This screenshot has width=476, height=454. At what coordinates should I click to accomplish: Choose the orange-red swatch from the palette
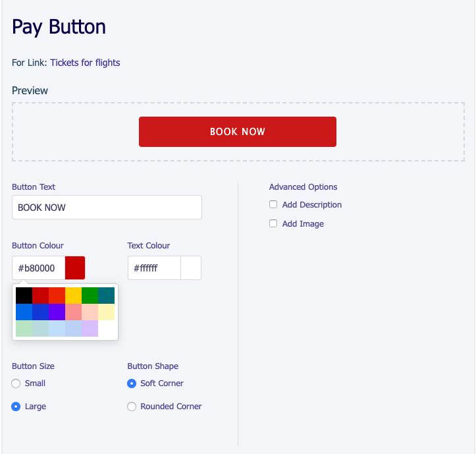coord(57,295)
